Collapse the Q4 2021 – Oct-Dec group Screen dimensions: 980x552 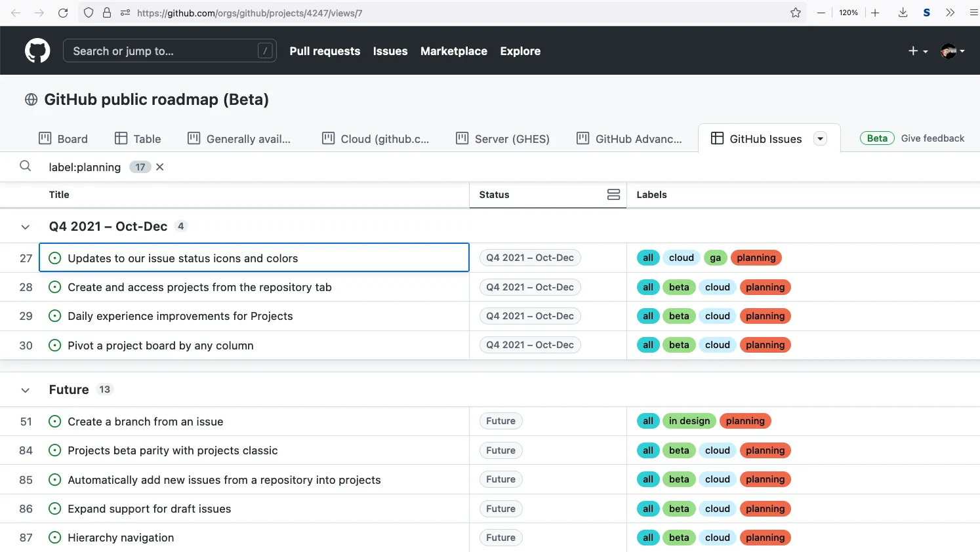pos(25,226)
